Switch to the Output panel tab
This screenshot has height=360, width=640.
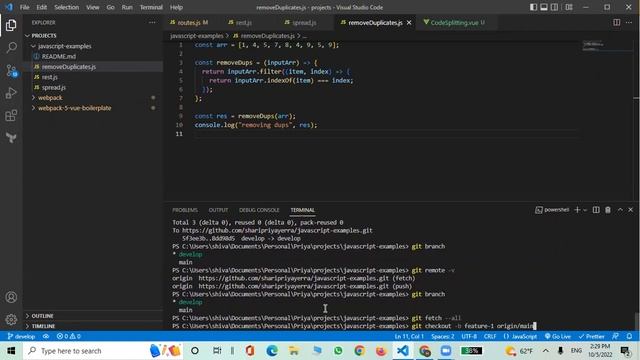[218, 210]
